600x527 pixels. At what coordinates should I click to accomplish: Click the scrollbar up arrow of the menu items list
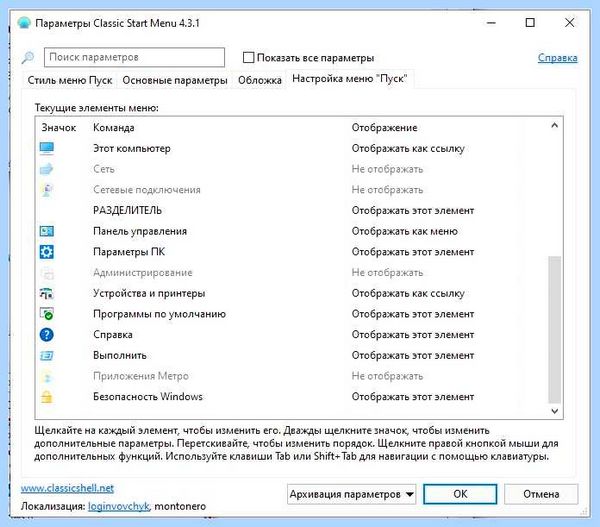pos(554,126)
